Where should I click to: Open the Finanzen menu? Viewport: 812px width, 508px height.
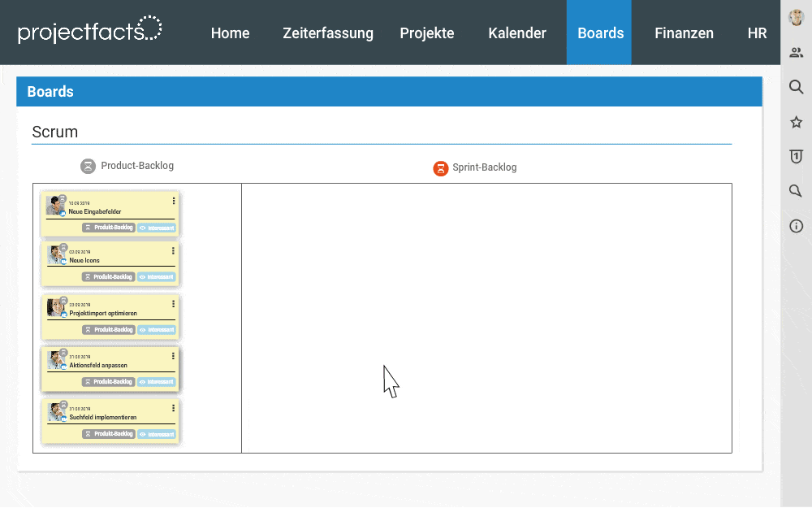coord(684,33)
